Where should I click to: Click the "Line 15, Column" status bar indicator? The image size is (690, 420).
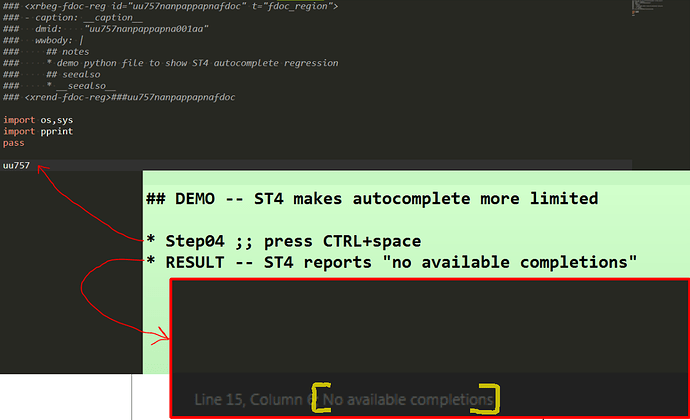pyautogui.click(x=251, y=400)
